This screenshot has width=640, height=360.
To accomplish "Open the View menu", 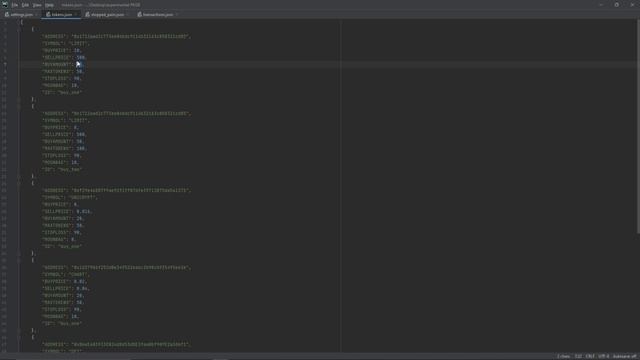I will pyautogui.click(x=37, y=5).
